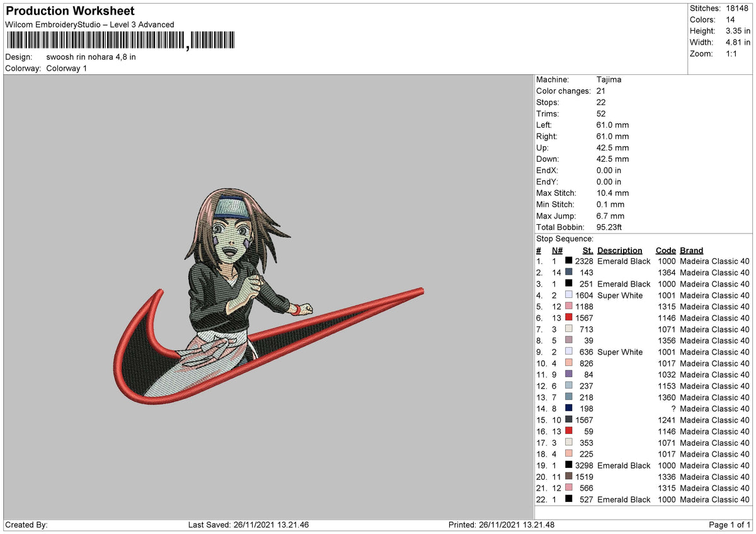Click the Machine value Tajima
Screen dimensions: 756x534
click(x=609, y=79)
